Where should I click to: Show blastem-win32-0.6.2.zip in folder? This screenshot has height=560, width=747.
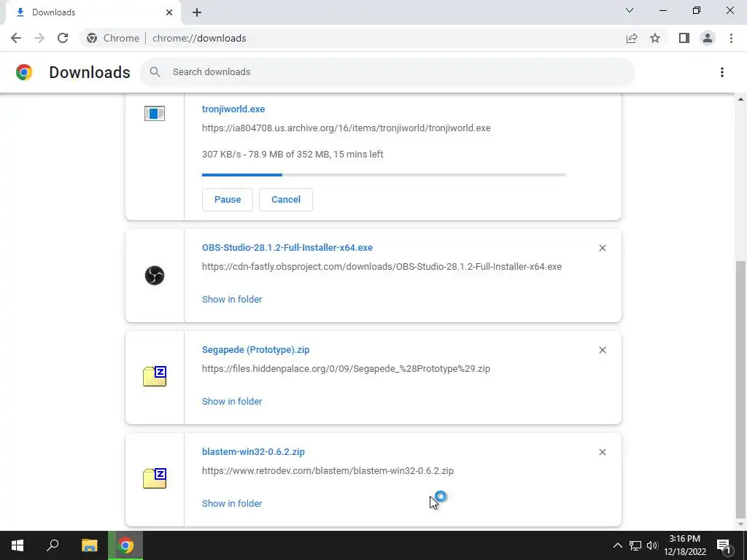(x=232, y=503)
